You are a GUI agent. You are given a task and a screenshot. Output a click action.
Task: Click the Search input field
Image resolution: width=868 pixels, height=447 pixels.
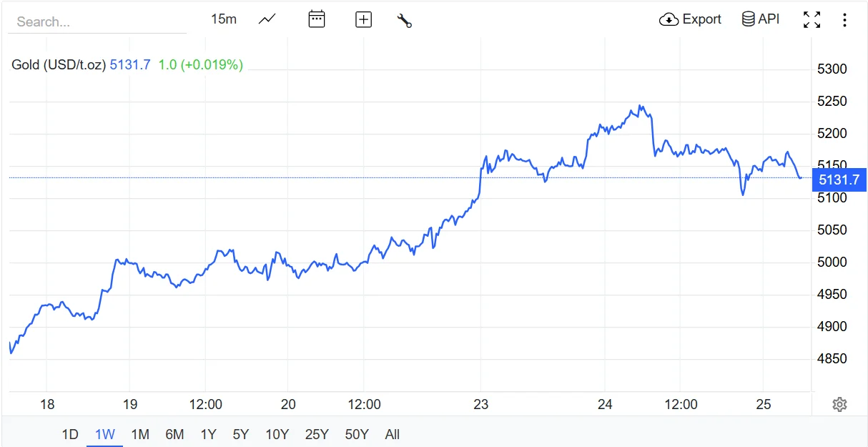point(97,21)
